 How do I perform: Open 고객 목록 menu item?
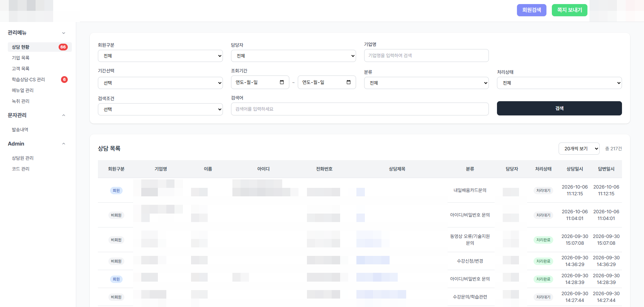coord(21,69)
